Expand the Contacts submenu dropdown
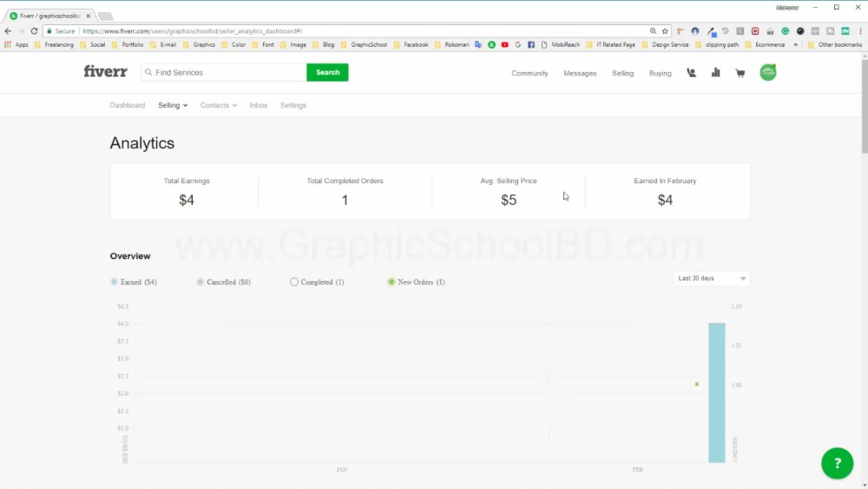Screen dimensions: 868x489 pyautogui.click(x=218, y=105)
